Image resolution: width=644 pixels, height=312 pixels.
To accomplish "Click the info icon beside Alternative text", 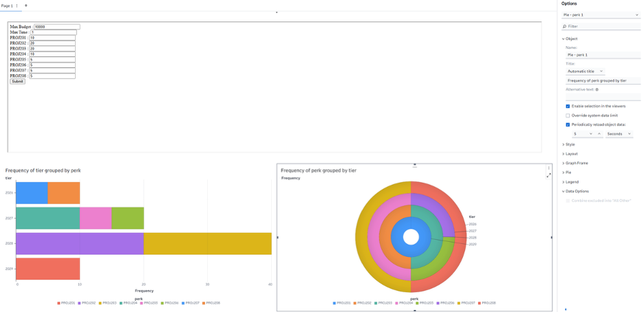I will pyautogui.click(x=597, y=89).
